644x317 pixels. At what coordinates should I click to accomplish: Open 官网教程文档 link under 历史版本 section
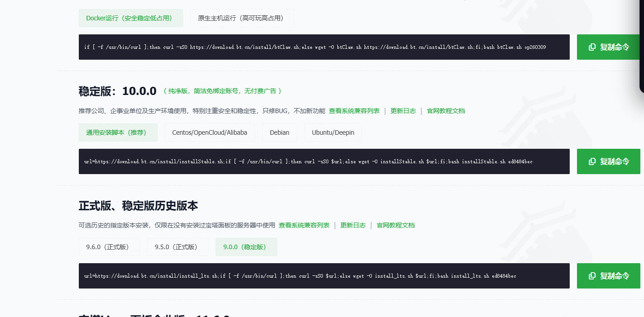[395, 225]
